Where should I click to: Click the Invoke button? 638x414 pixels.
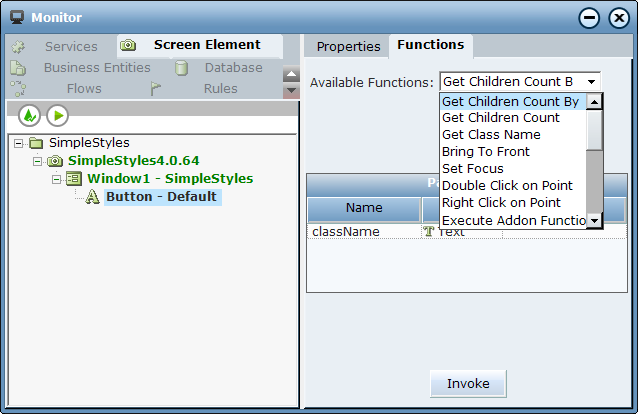[468, 383]
